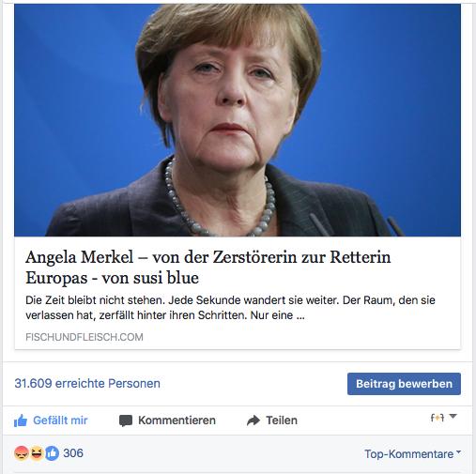The height and width of the screenshot is (474, 476).
Task: Open the post-as identity dropdown arrow
Action: 453,416
